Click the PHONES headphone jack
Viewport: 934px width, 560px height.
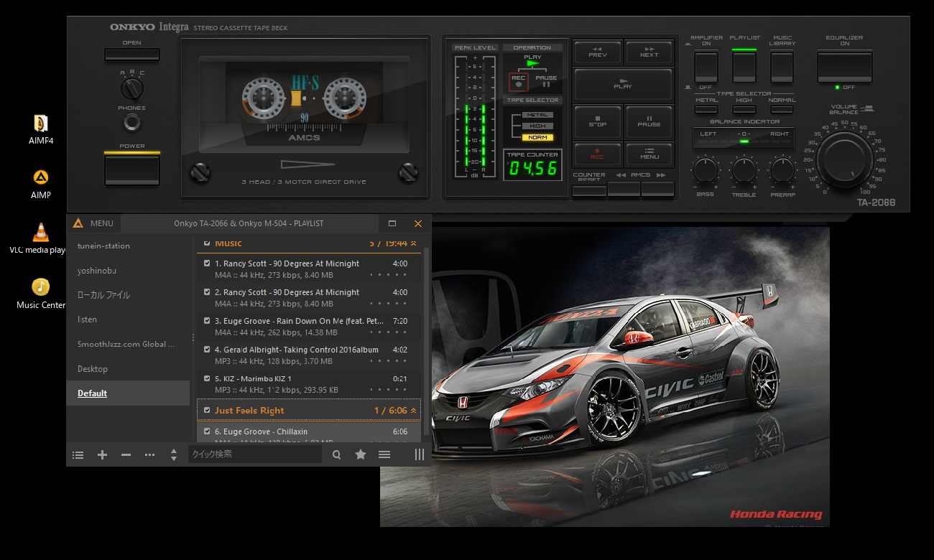tap(132, 122)
